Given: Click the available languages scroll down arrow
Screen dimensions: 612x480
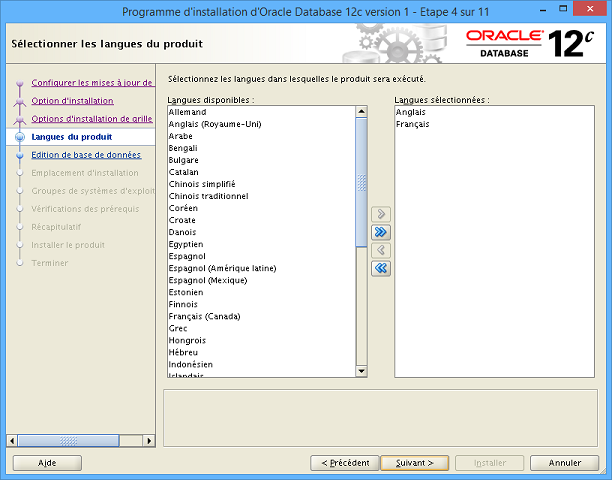Looking at the screenshot, I should coord(361,371).
